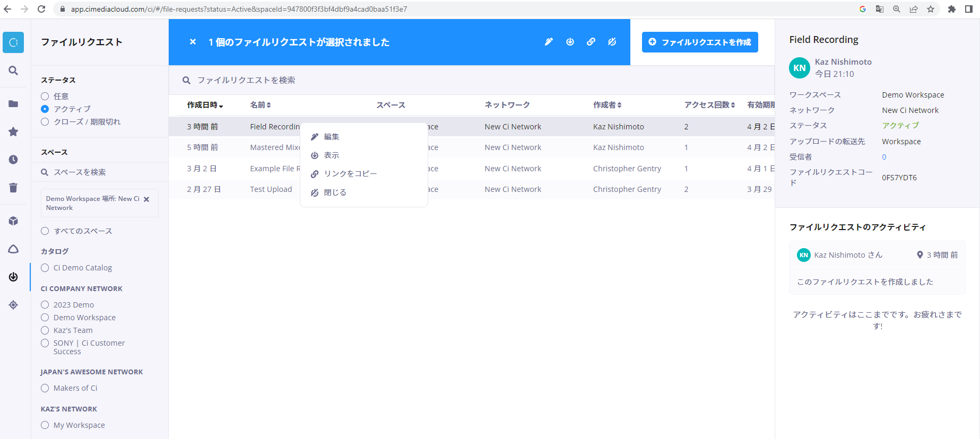Open the Ci home logo

(x=13, y=42)
